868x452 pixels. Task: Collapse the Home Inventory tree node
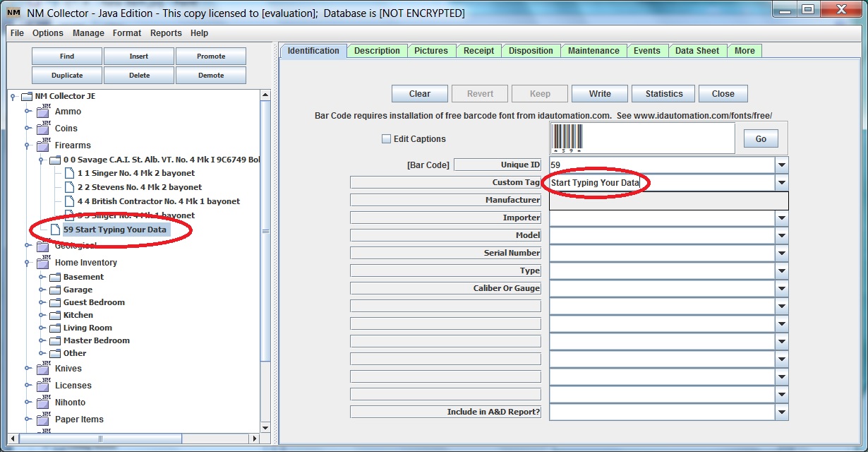pos(28,263)
